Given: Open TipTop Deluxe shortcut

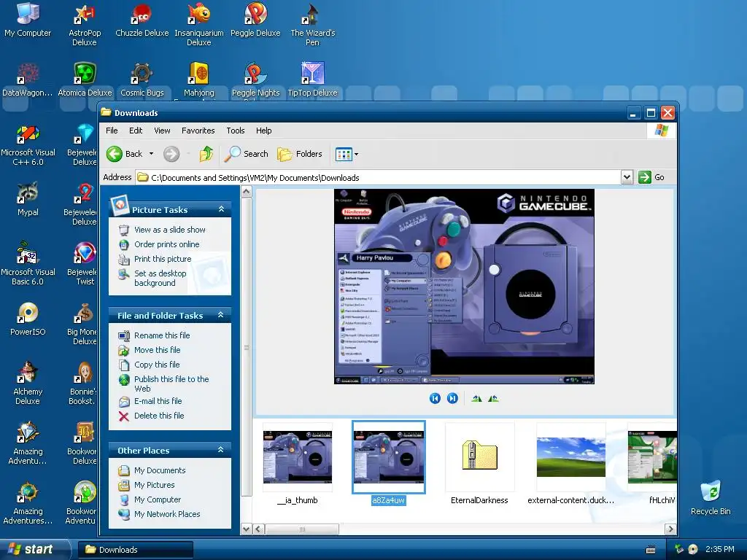Looking at the screenshot, I should 312,79.
